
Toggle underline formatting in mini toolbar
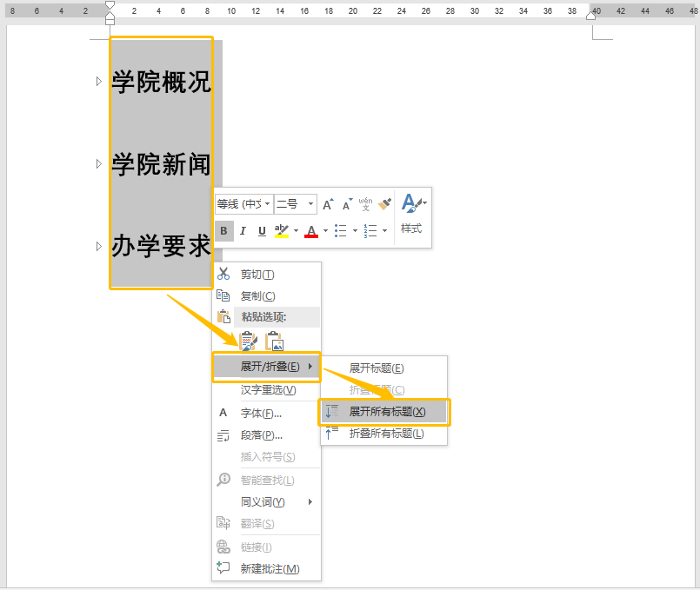(x=262, y=230)
